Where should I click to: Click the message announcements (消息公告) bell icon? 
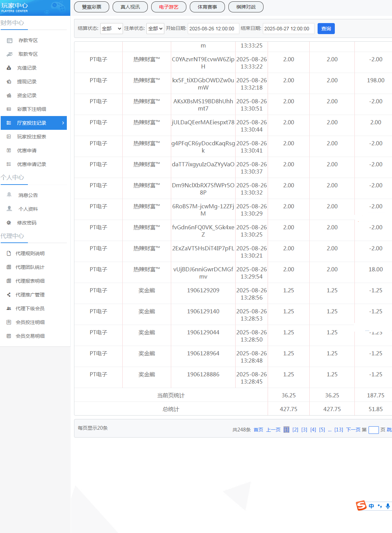coord(9,195)
